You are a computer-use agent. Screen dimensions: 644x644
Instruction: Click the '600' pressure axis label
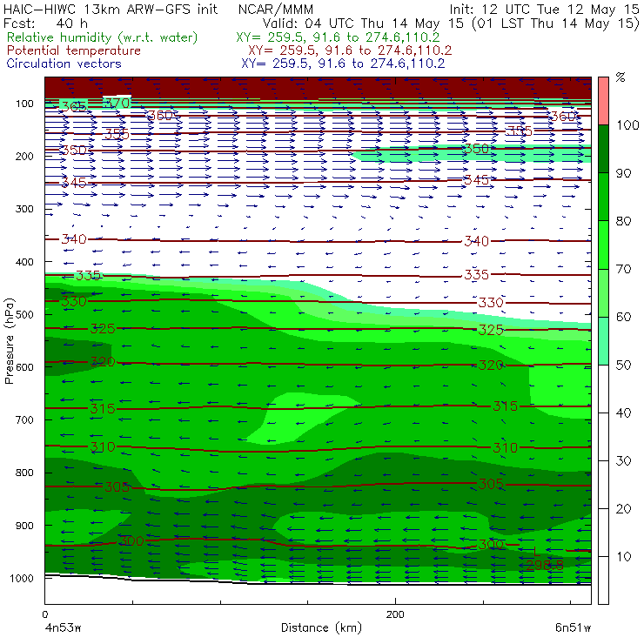coord(24,367)
